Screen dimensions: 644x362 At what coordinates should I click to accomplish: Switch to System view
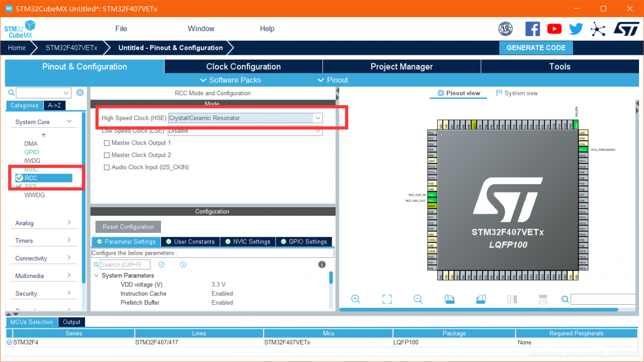[x=517, y=93]
